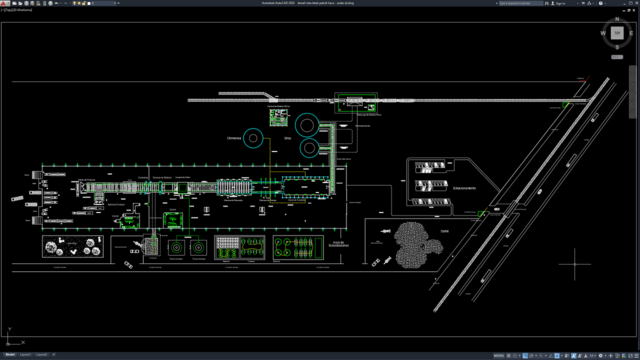Click the hardware acceleration icon in status bar
The image size is (640, 360).
(x=624, y=356)
